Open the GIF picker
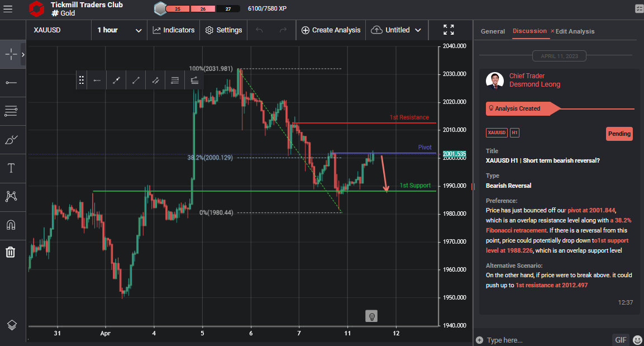Screen dimensions: 644x346 click(x=620, y=340)
